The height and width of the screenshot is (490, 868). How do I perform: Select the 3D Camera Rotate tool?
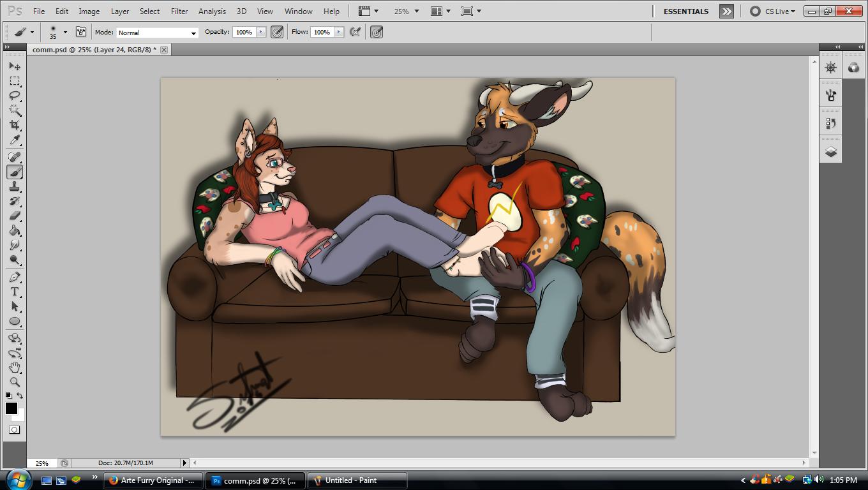(15, 353)
